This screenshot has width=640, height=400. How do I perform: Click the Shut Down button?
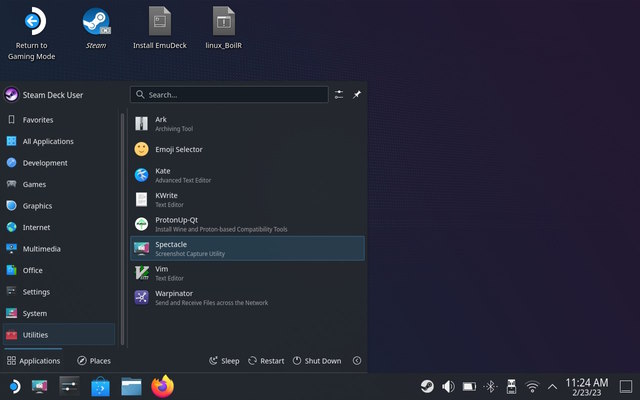tap(317, 361)
